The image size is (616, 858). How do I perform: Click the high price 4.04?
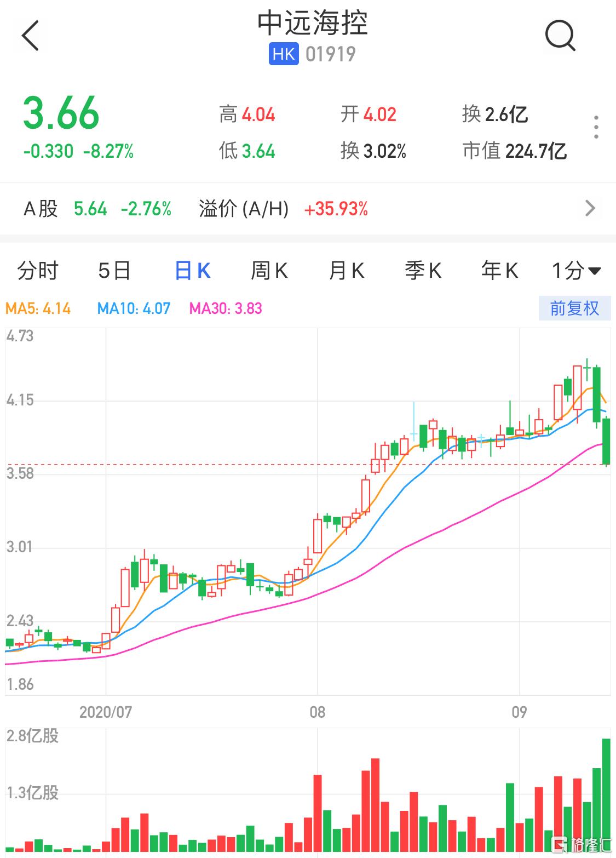click(258, 115)
